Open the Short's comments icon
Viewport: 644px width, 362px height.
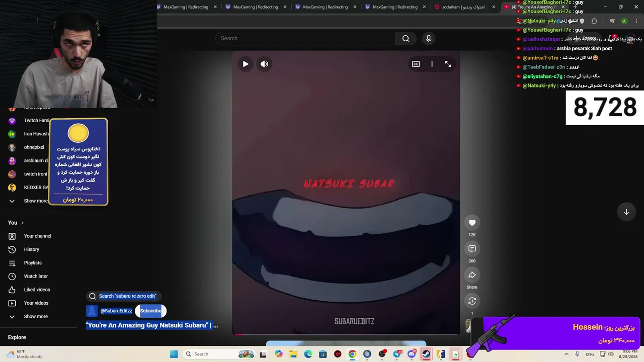[472, 249]
